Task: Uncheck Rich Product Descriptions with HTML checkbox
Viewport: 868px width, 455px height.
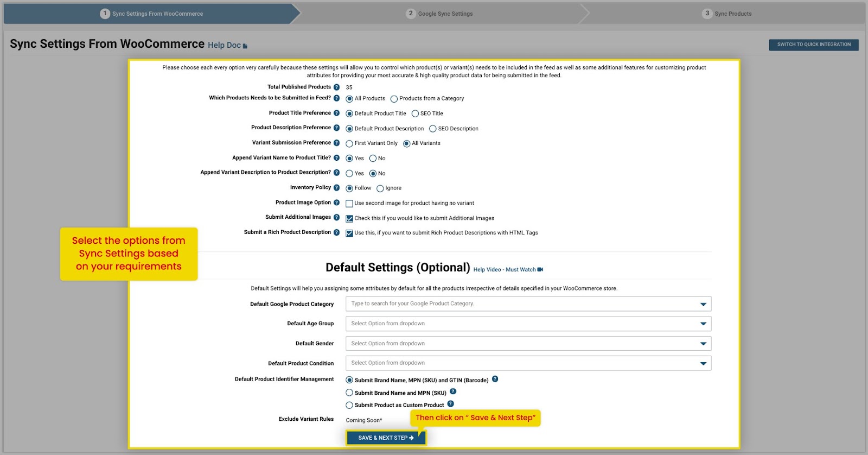Action: coord(349,233)
